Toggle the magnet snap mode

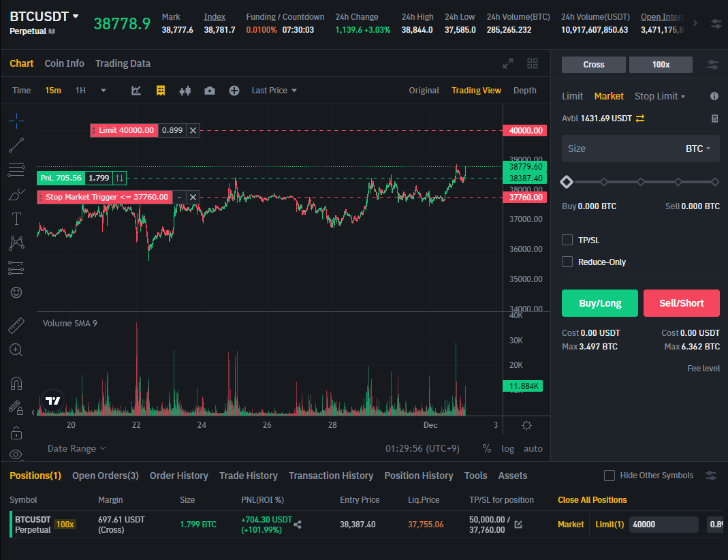pyautogui.click(x=16, y=384)
